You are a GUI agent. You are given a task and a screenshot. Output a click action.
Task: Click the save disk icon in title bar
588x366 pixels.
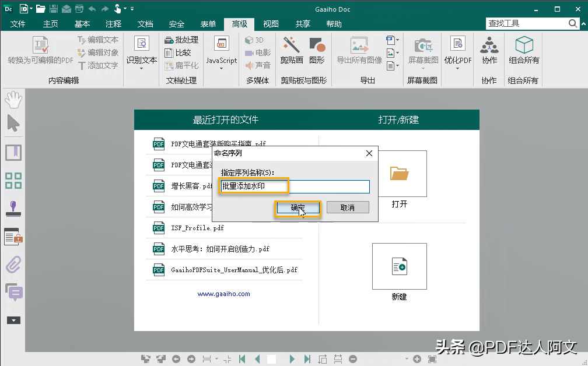pos(54,9)
